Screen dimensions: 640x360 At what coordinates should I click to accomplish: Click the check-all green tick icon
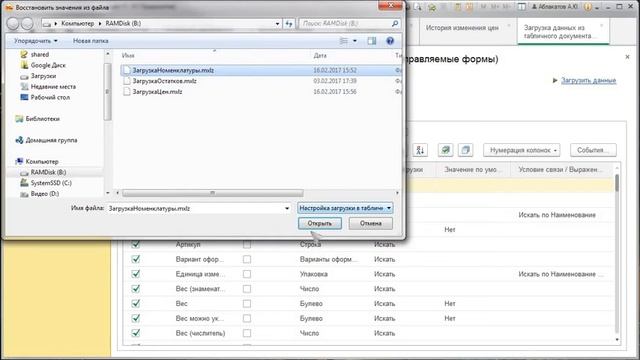pos(445,150)
